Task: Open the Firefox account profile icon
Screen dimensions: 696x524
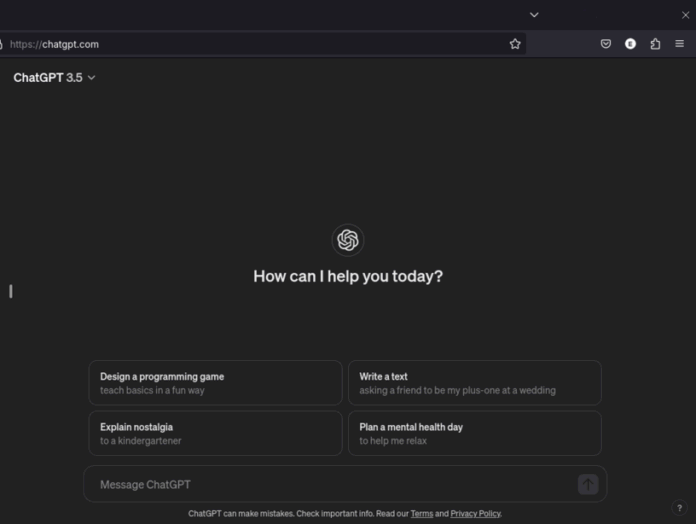Action: tap(630, 44)
